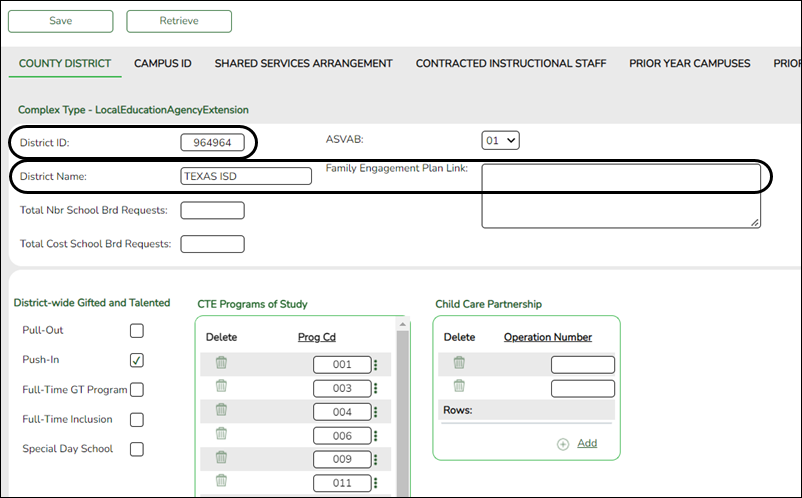
Task: Delete CTE program row 003 via trash icon
Action: (x=221, y=386)
